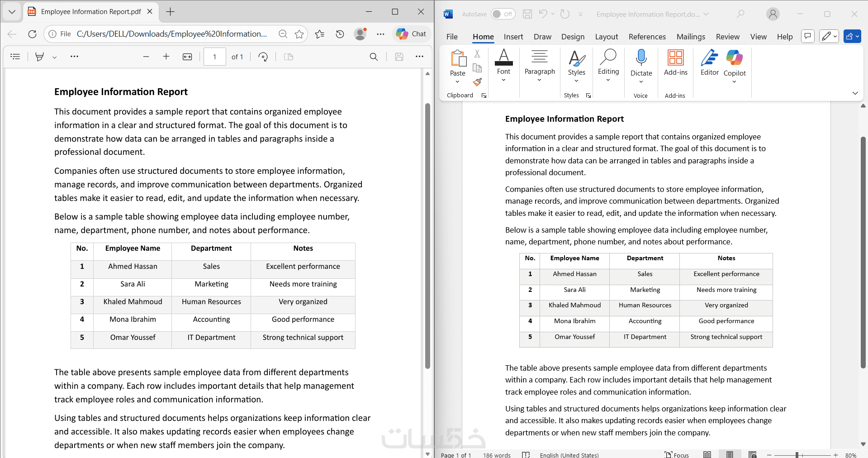Viewport: 868px width, 458px height.
Task: Zoom out the PDF with the minus button
Action: pyautogui.click(x=146, y=57)
